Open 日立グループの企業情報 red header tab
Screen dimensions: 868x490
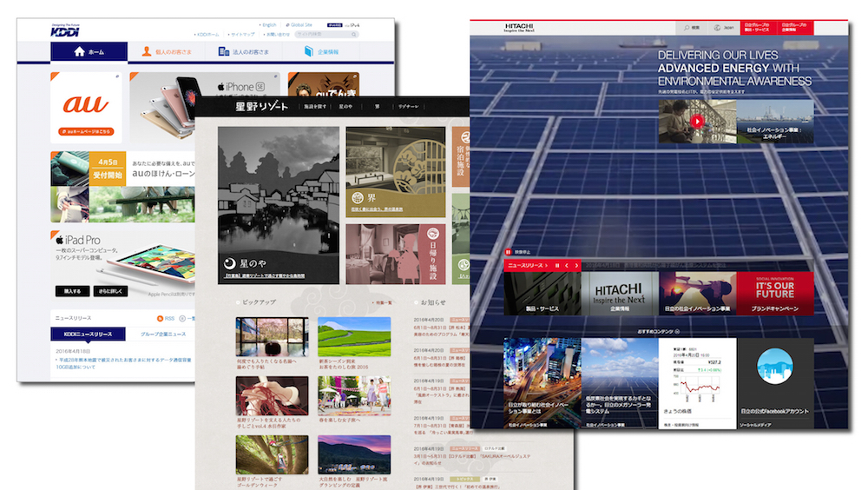tap(794, 28)
